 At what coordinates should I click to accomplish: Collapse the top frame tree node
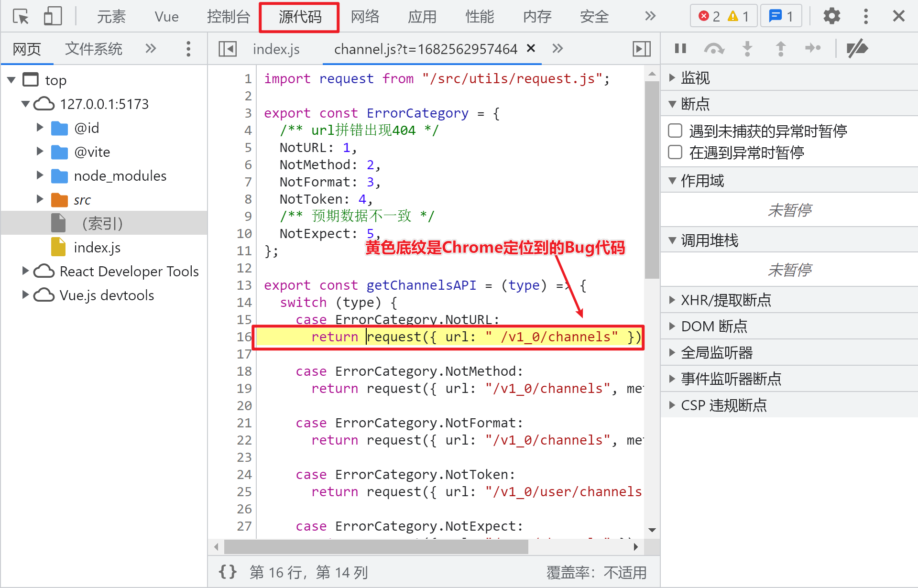(x=11, y=80)
